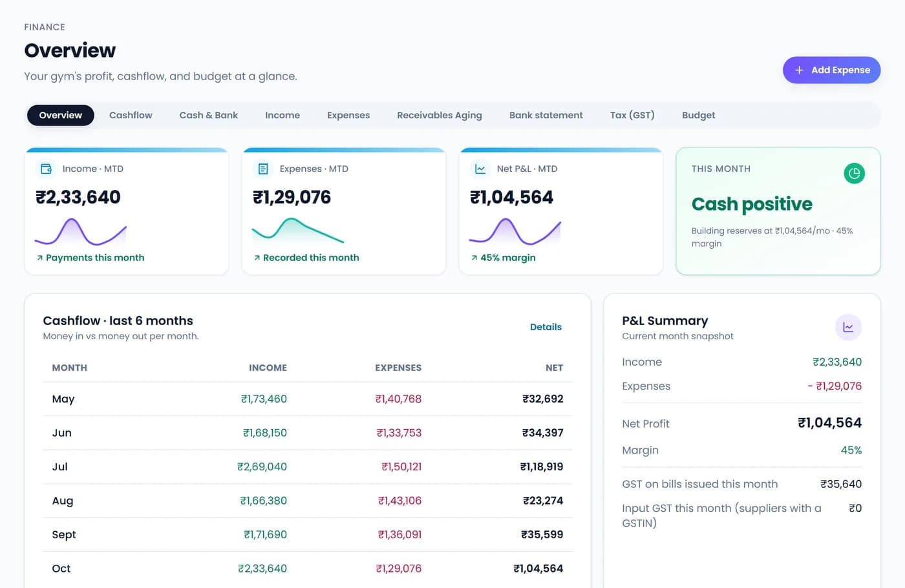This screenshot has width=905, height=588.
Task: Go to the Income tab
Action: point(282,115)
